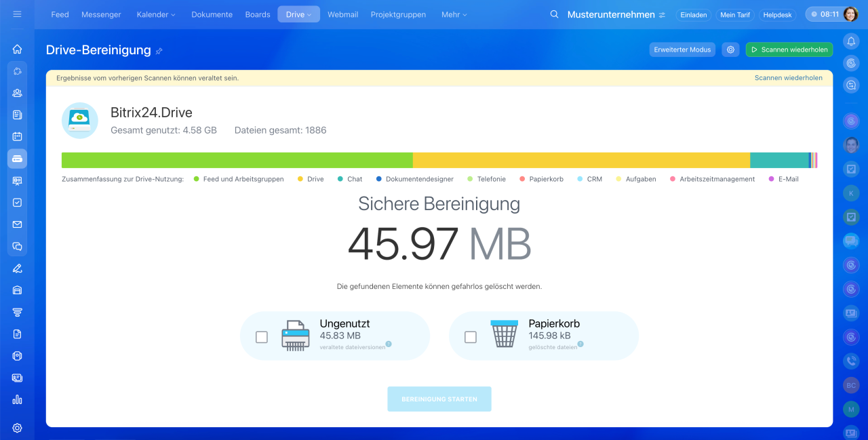Click the mail envelope icon in sidebar
Viewport: 868px width, 440px height.
17,224
